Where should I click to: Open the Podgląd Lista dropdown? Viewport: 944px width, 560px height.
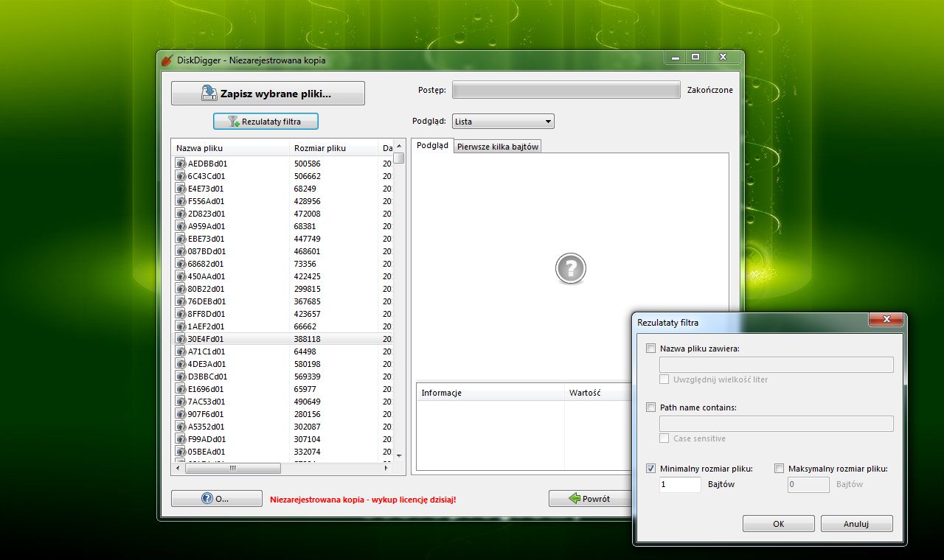(x=503, y=122)
